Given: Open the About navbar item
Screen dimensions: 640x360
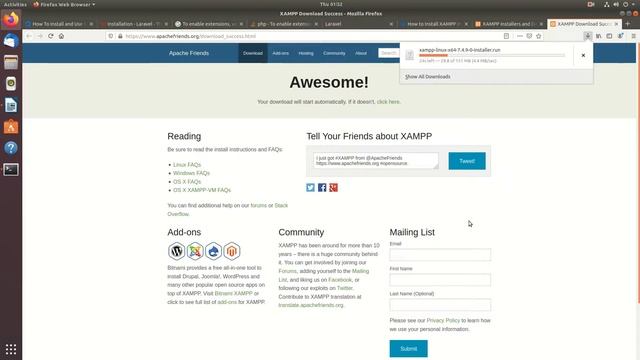Looking at the screenshot, I should [x=361, y=53].
